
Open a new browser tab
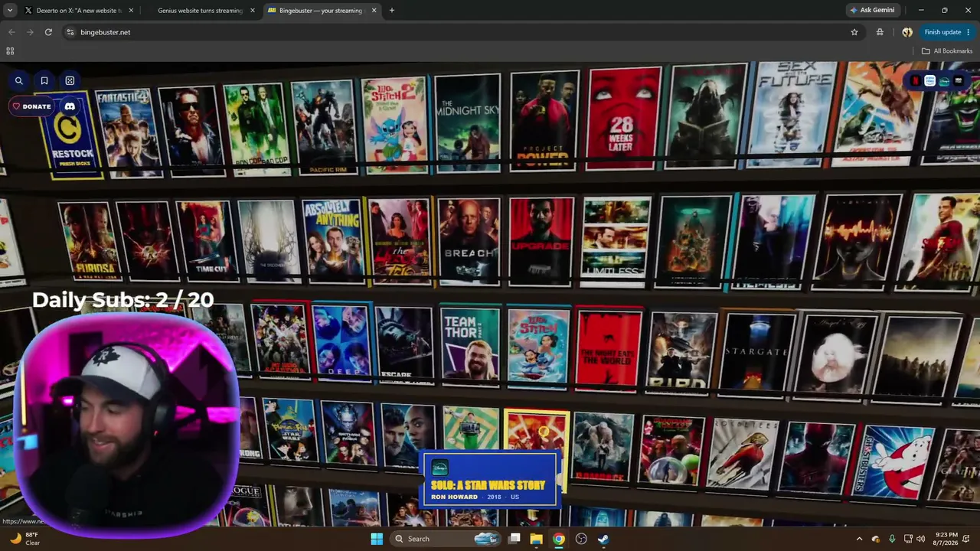click(x=392, y=11)
